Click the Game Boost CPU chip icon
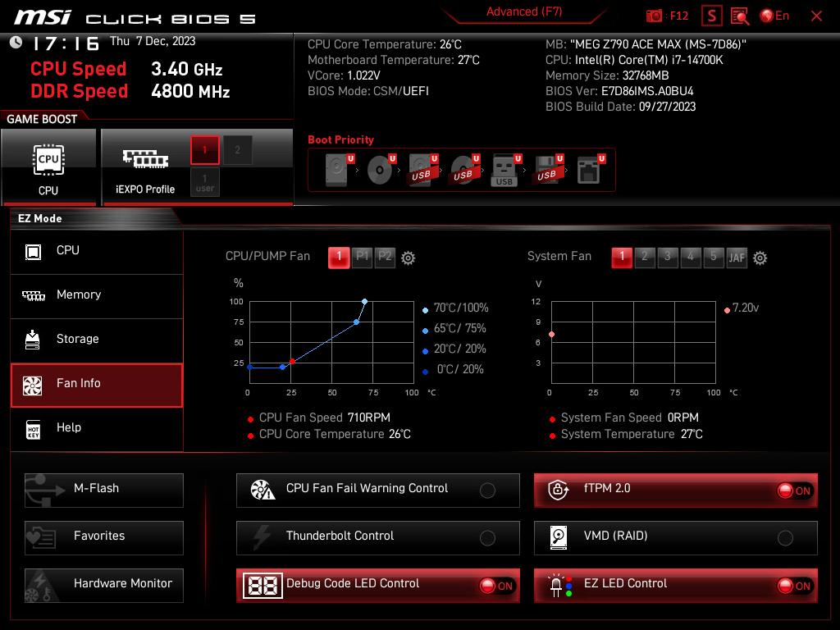 coord(48,160)
